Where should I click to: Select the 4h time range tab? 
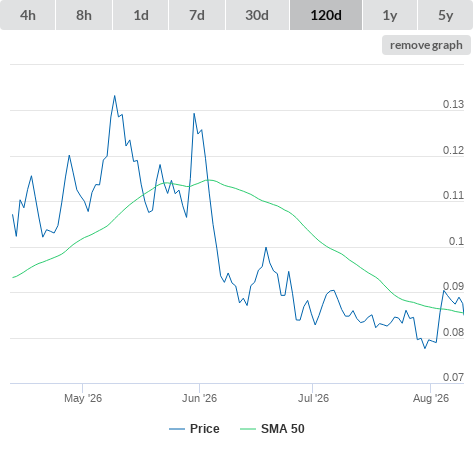coord(28,15)
